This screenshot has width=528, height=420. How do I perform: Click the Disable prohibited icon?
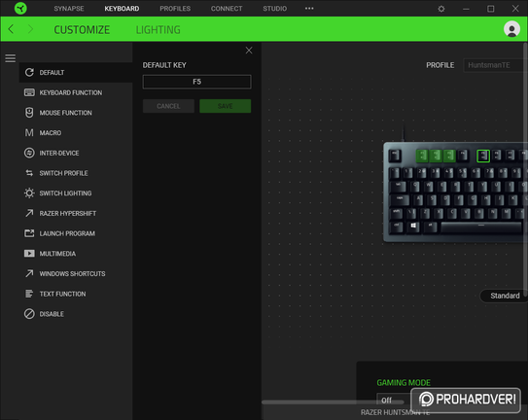[x=29, y=314]
